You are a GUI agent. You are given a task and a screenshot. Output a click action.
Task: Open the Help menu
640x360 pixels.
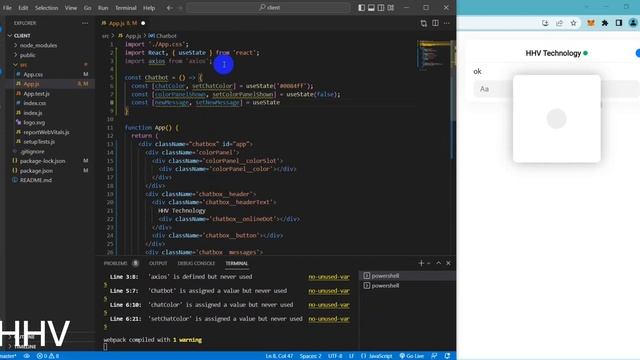(x=149, y=7)
